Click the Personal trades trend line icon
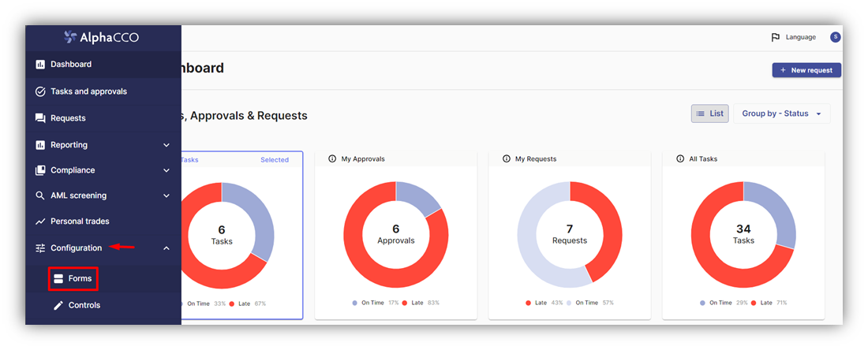This screenshot has height=350, width=868. coord(40,222)
